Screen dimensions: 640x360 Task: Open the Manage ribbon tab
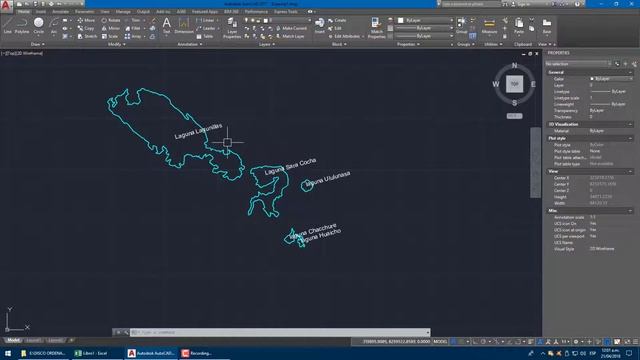pos(123,12)
